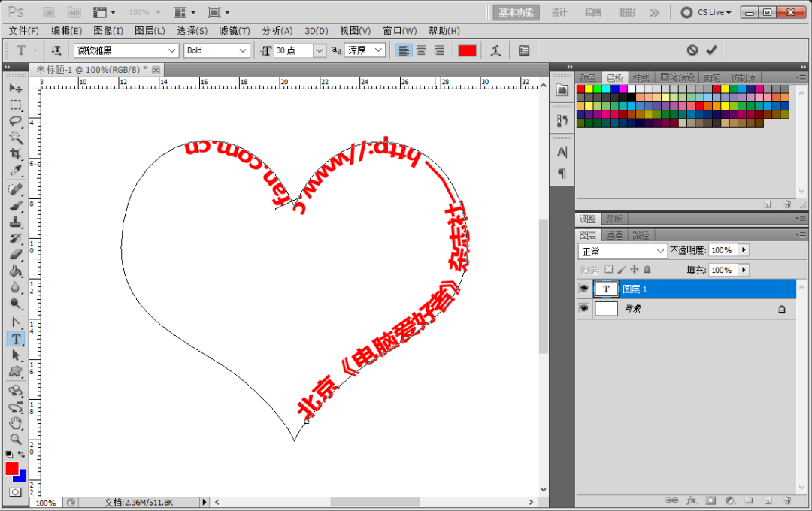The height and width of the screenshot is (511, 812).
Task: Select the Eyedropper tool
Action: point(16,171)
